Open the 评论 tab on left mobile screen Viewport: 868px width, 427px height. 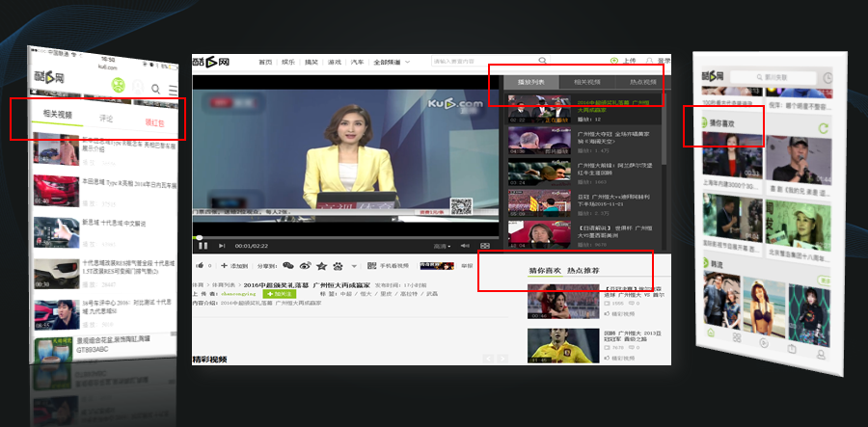106,119
